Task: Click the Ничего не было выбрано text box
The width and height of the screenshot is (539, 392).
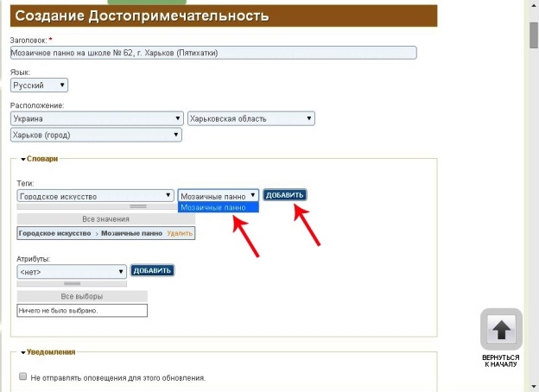Action: [82, 310]
